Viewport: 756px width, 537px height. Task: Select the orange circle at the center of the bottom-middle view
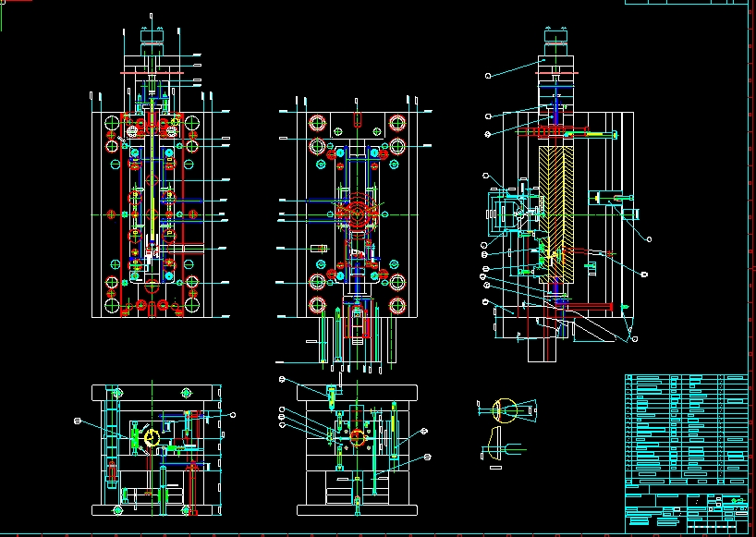[x=357, y=437]
